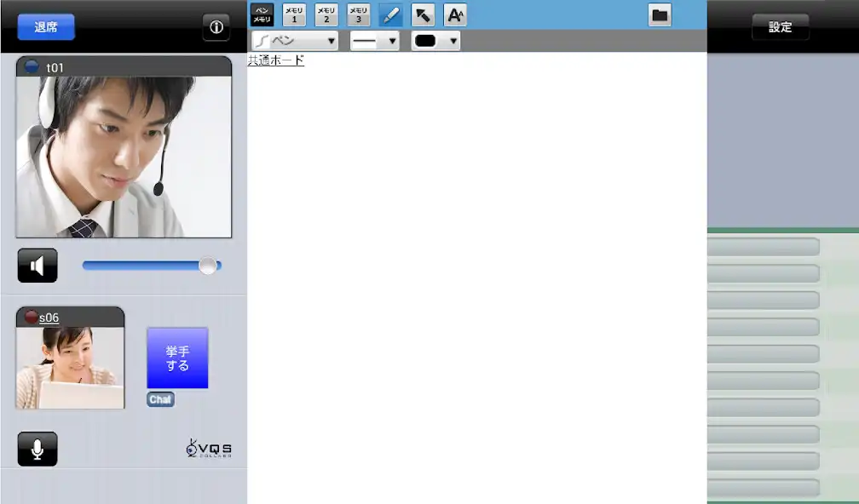Click the volume slider handle

207,266
